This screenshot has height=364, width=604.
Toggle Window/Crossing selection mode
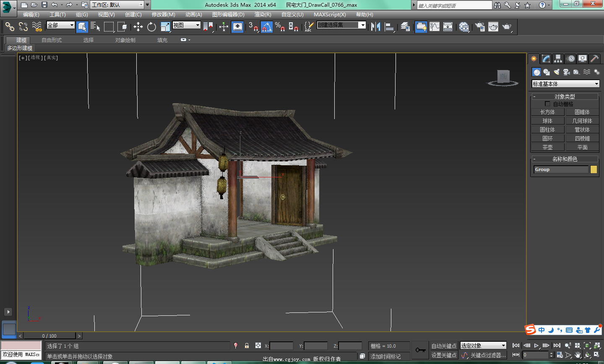coord(122,27)
